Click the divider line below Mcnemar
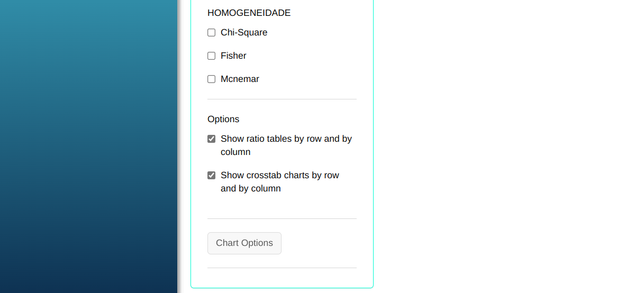Screen dimensions: 644x293 (282, 99)
